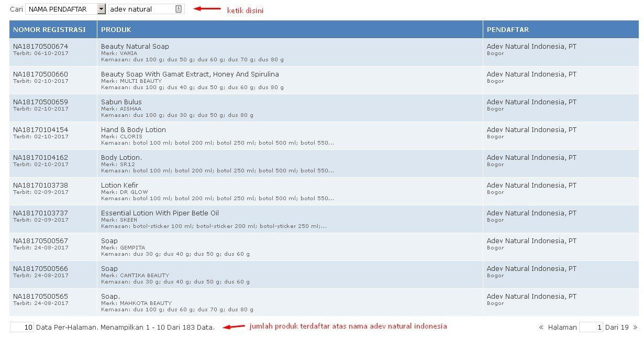Viewport: 644px width, 338px height.
Task: Click the 'Dari 19' total pages text
Action: pyautogui.click(x=617, y=328)
